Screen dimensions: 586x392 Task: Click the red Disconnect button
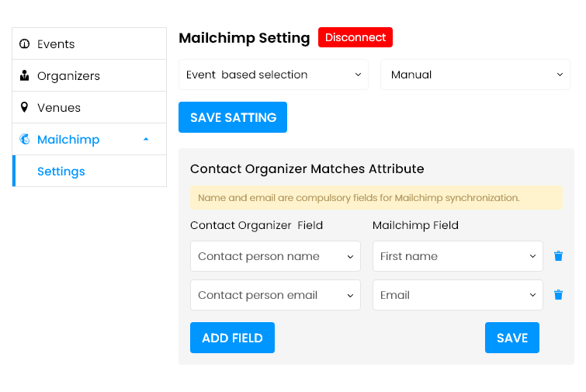click(355, 37)
